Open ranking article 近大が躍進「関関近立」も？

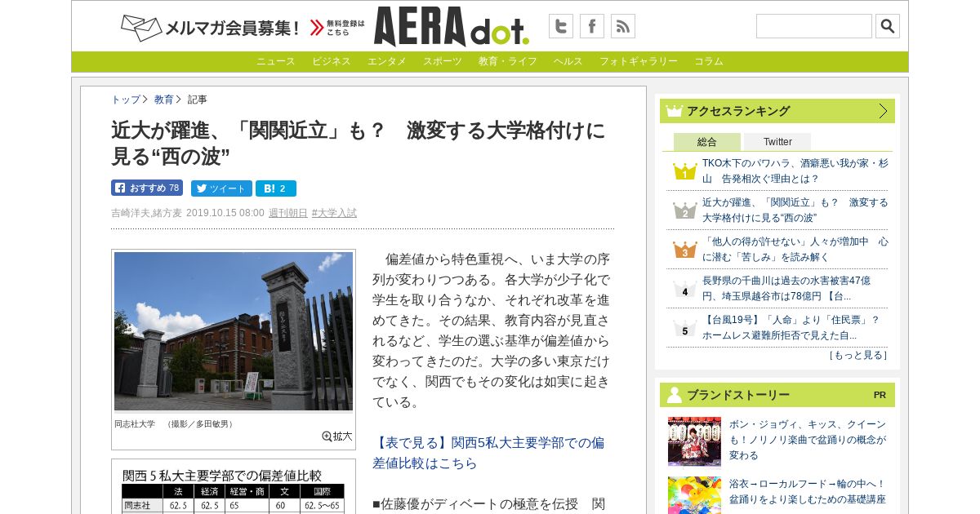(x=795, y=210)
